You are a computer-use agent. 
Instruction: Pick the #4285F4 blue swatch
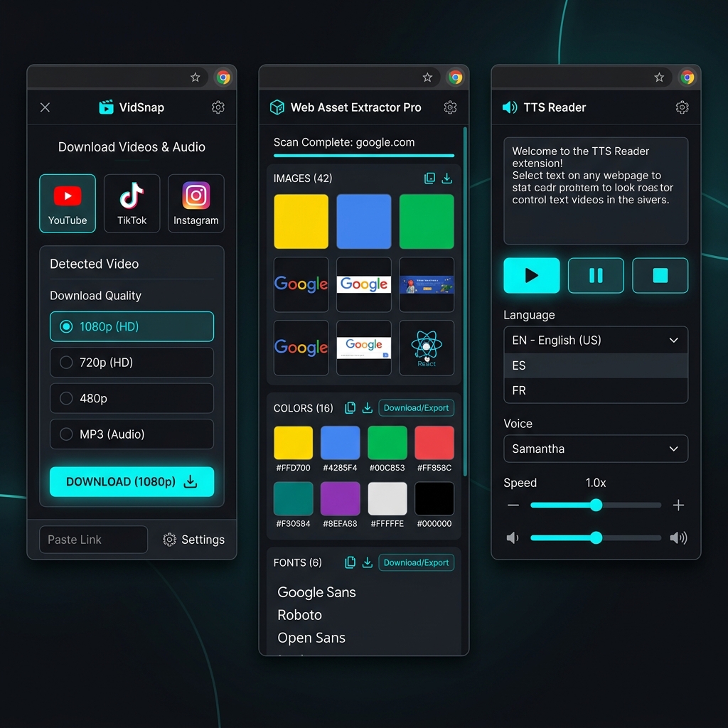tap(340, 443)
